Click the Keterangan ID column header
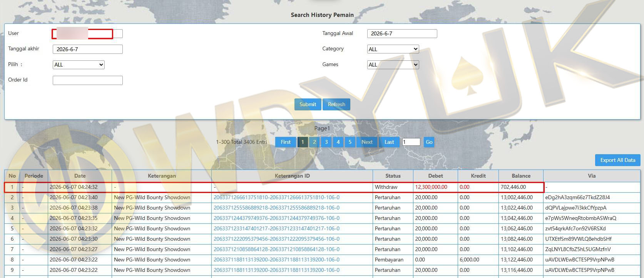The image size is (644, 278). click(292, 176)
